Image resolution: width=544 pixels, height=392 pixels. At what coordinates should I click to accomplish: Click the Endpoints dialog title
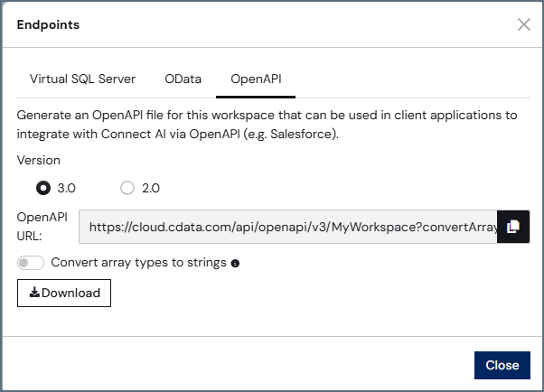[x=48, y=24]
